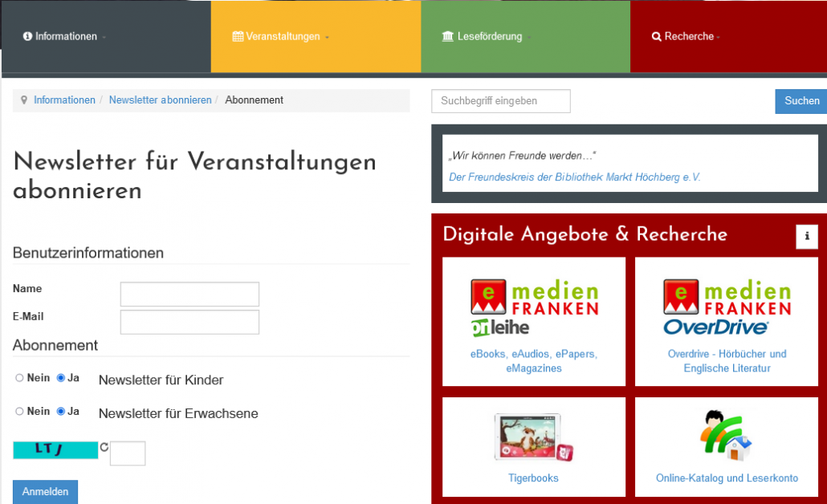Select Ja for Newsletter für Erwachsene
The height and width of the screenshot is (504, 827).
click(60, 412)
